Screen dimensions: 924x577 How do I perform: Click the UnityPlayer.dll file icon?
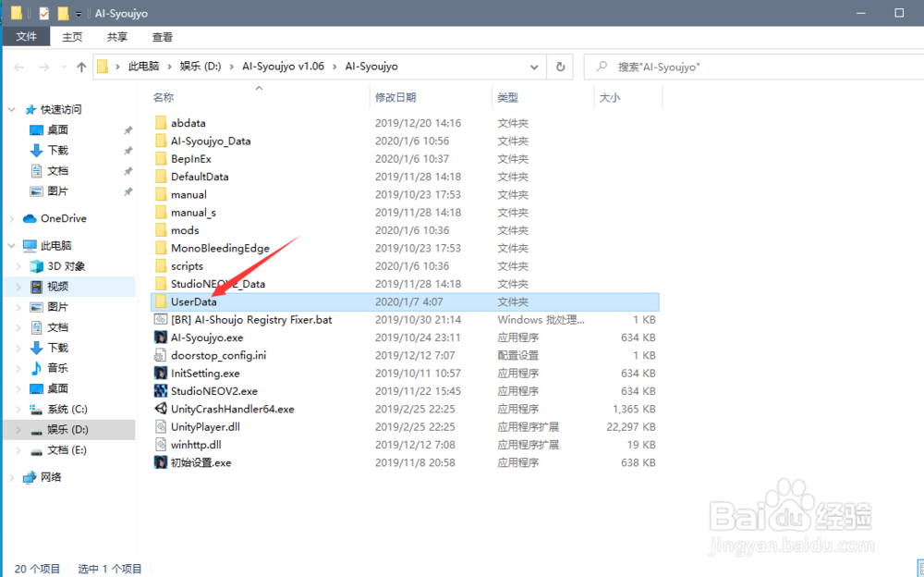click(160, 426)
